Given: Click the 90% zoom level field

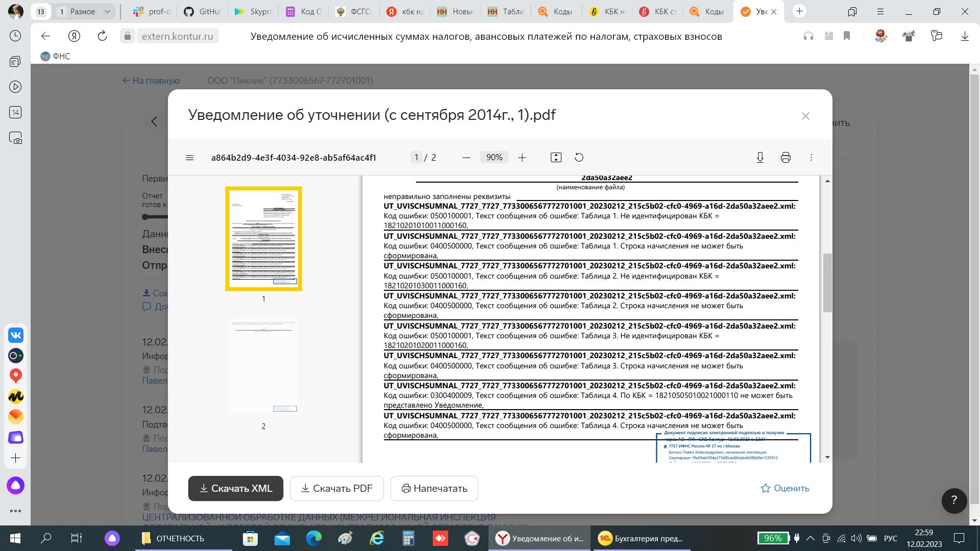Looking at the screenshot, I should coord(494,158).
